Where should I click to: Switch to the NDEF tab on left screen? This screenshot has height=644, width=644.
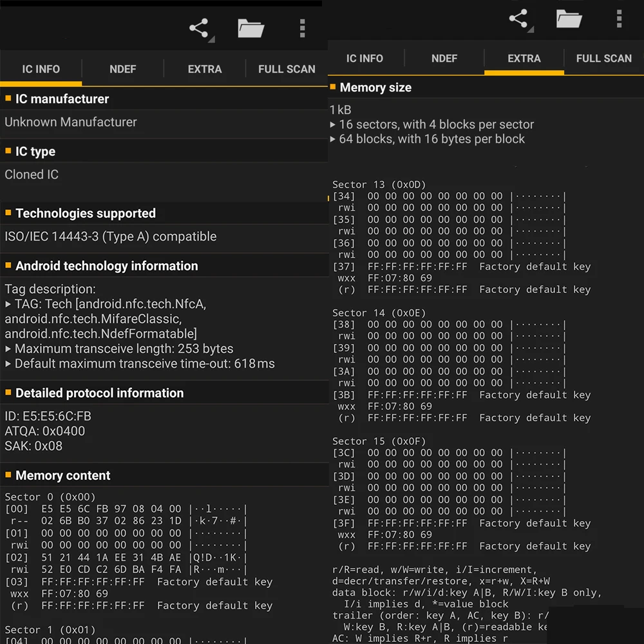(x=122, y=69)
